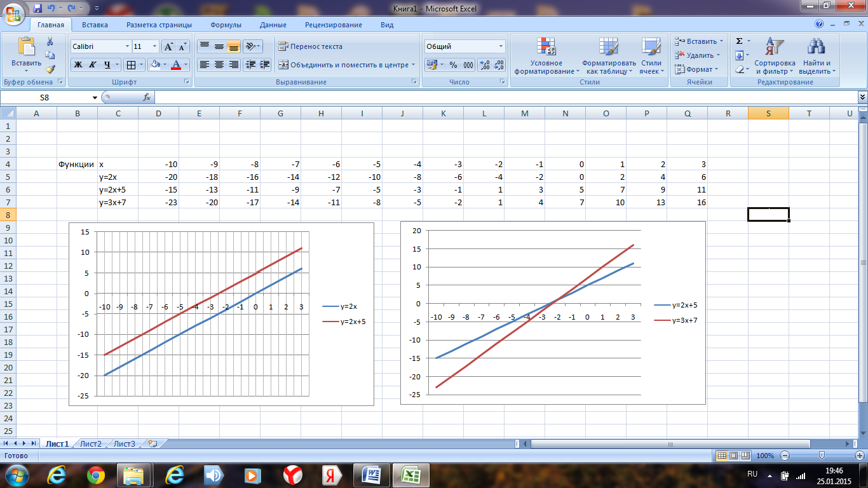The image size is (868, 488).
Task: Toggle top vertical alignment
Action: pos(205,46)
